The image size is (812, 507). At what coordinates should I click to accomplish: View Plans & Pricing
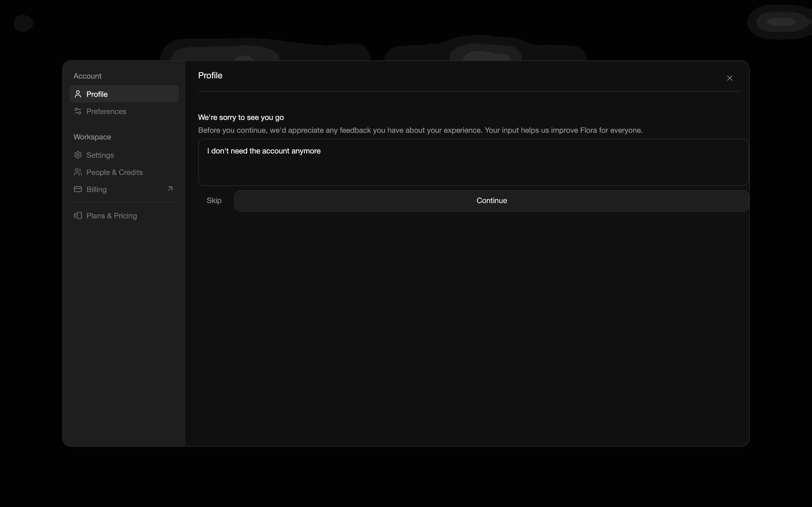[x=111, y=216]
